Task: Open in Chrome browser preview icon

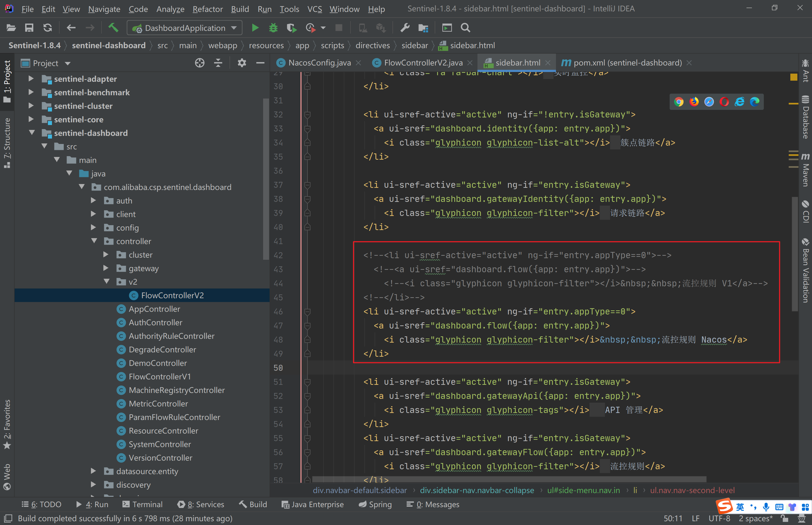Action: (678, 101)
